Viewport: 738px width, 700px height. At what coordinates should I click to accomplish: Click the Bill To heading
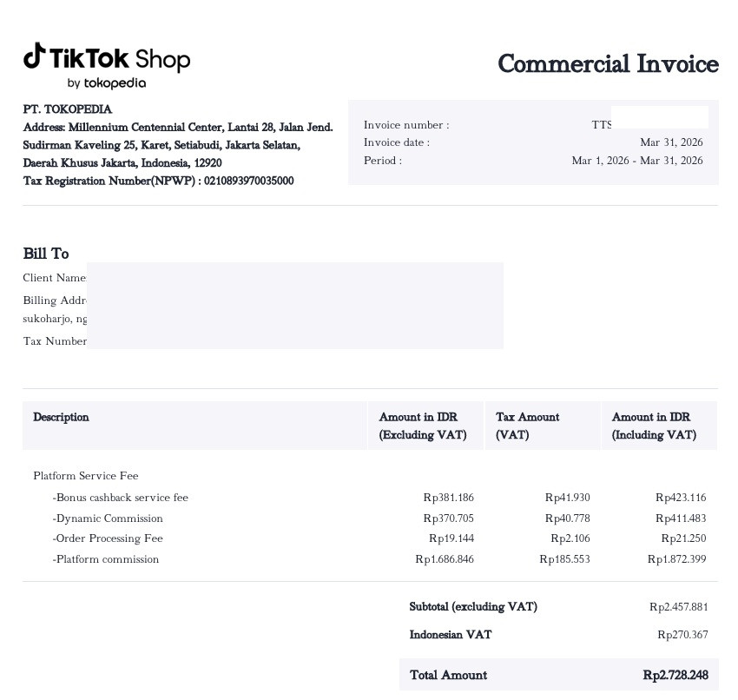(x=46, y=254)
